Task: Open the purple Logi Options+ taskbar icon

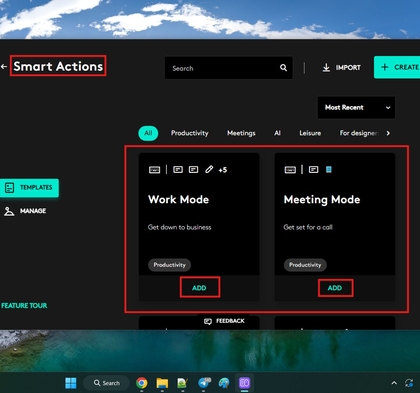Action: click(244, 383)
